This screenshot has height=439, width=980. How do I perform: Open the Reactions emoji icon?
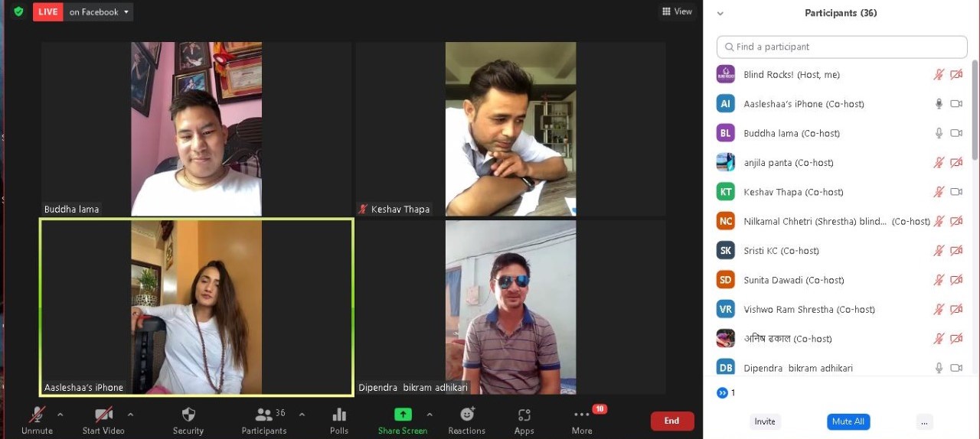coord(466,415)
